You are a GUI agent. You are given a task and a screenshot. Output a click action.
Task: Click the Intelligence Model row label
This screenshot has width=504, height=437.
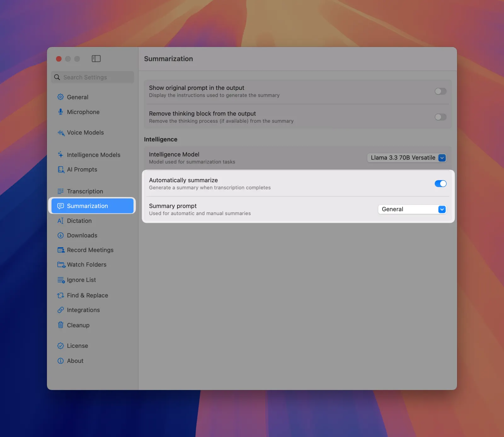click(x=174, y=154)
